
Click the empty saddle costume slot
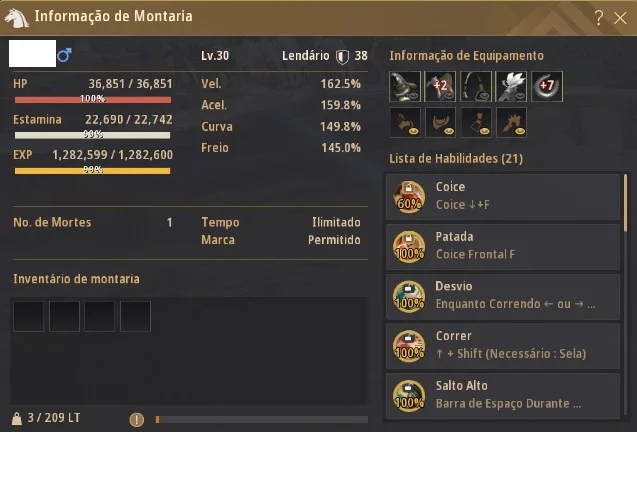coord(440,122)
